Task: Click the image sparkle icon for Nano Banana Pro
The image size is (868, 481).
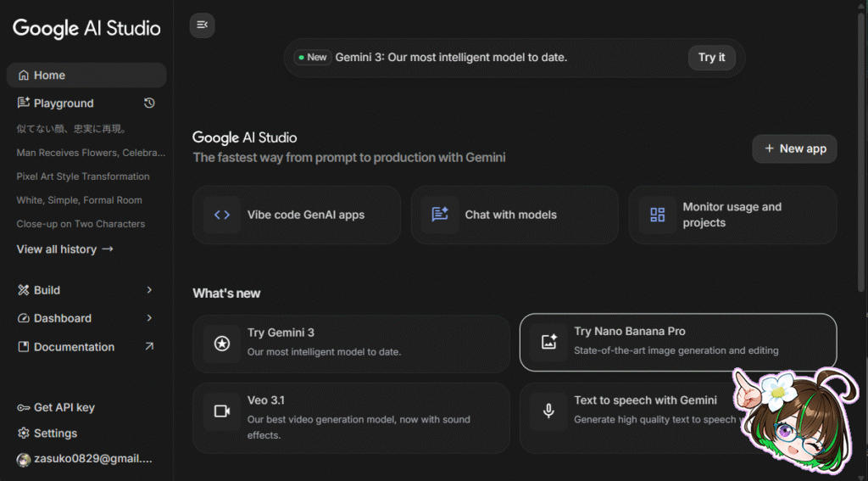Action: [549, 343]
